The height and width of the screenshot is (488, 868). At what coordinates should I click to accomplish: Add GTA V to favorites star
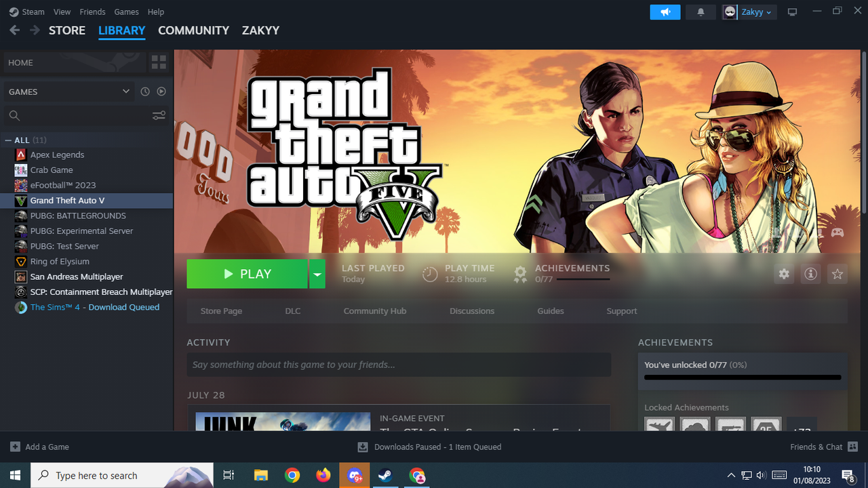click(x=837, y=274)
